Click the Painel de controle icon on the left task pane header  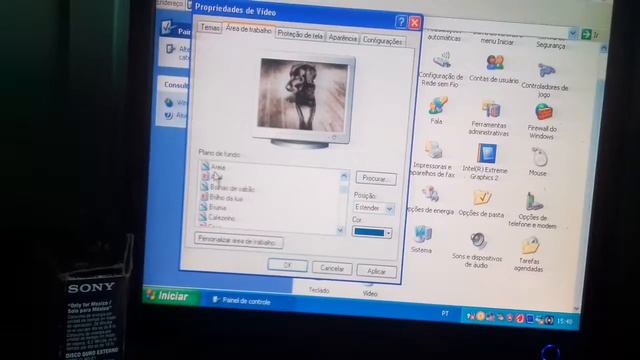pyautogui.click(x=167, y=27)
